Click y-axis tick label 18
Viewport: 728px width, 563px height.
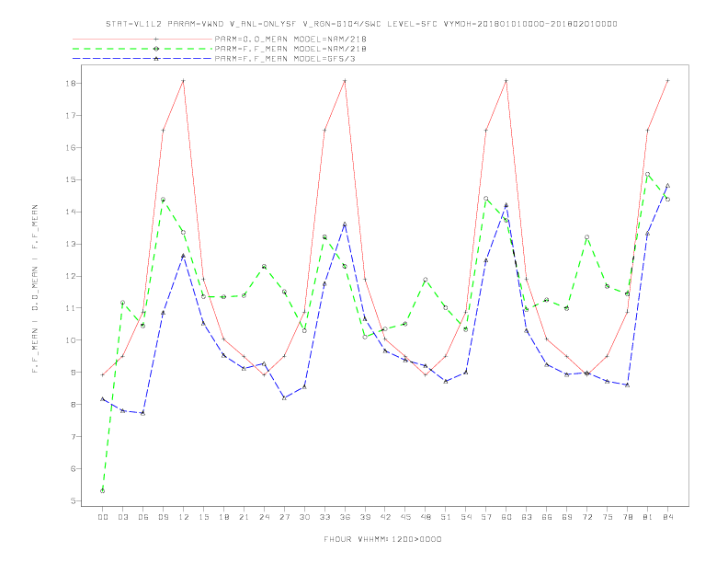[71, 84]
